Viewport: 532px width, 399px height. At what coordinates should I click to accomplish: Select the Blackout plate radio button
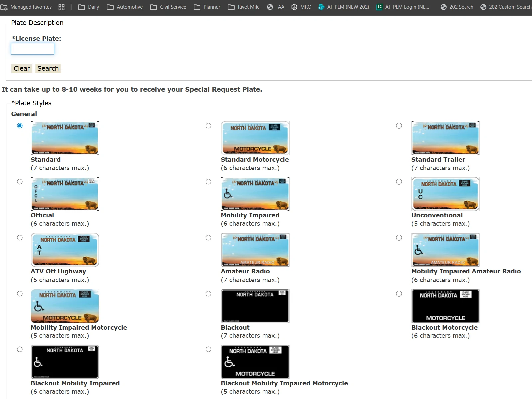[x=208, y=294]
